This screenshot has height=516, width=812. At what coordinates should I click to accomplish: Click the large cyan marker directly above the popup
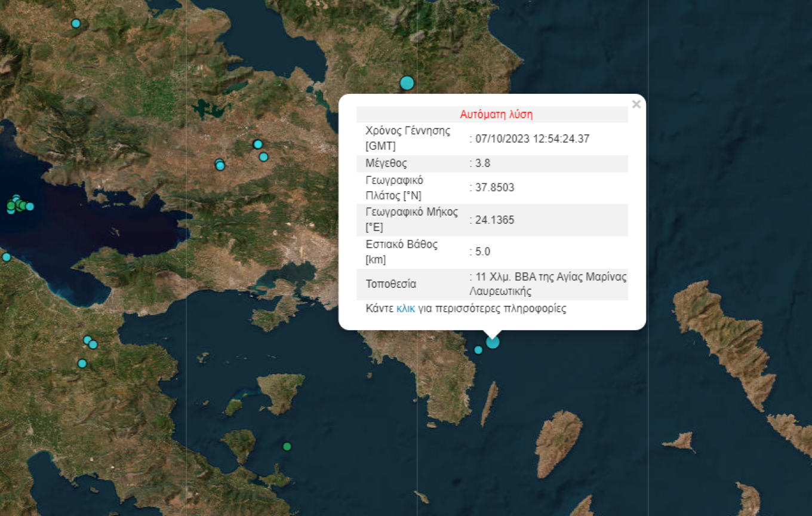[407, 83]
